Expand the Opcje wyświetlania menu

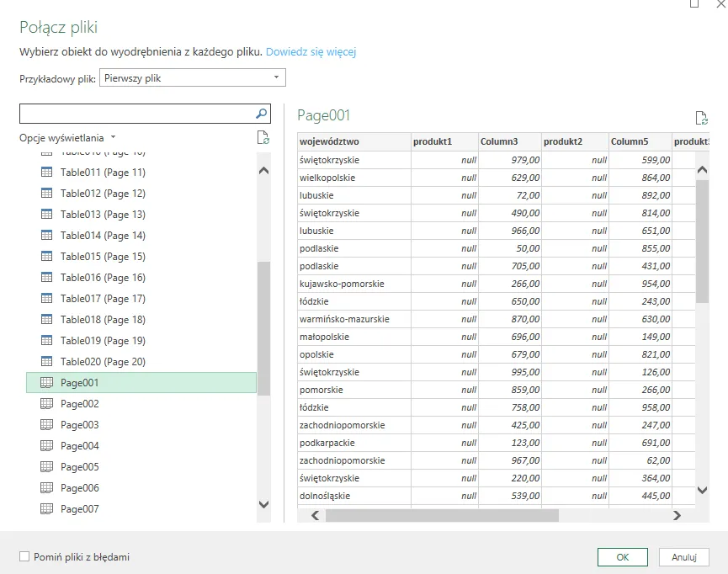click(x=67, y=137)
